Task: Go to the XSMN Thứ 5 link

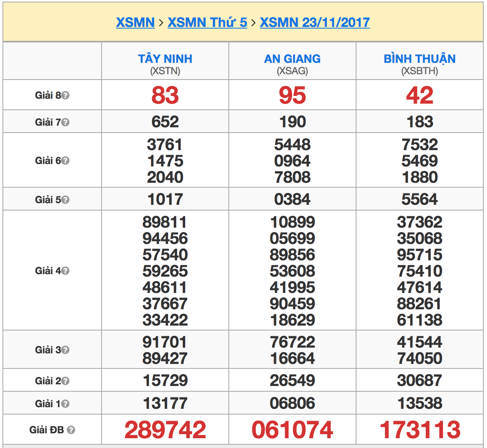Action: tap(207, 22)
